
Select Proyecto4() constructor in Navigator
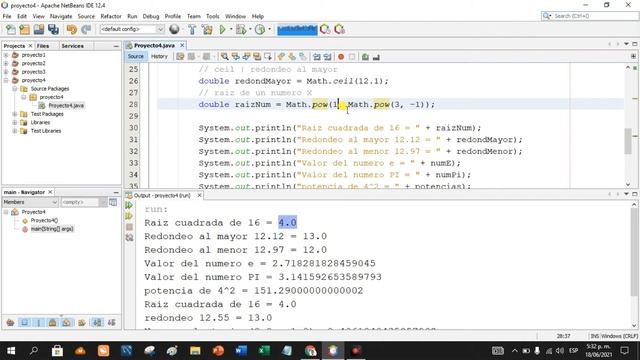[x=44, y=220]
